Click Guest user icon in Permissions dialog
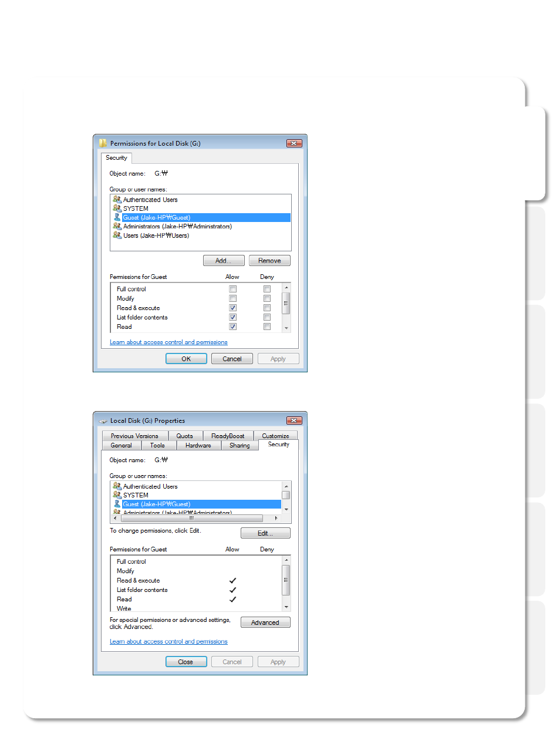This screenshot has height=747, width=560. pyautogui.click(x=117, y=217)
